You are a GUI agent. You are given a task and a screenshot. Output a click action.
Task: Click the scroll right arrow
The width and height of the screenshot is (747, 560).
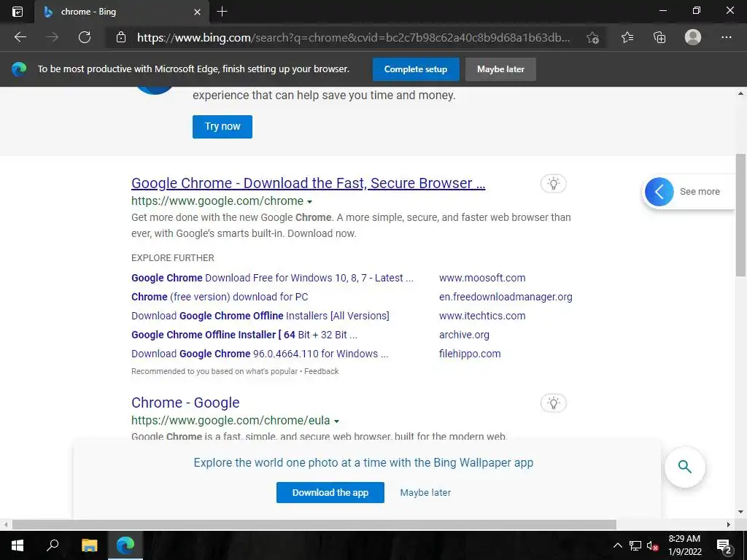click(x=729, y=525)
